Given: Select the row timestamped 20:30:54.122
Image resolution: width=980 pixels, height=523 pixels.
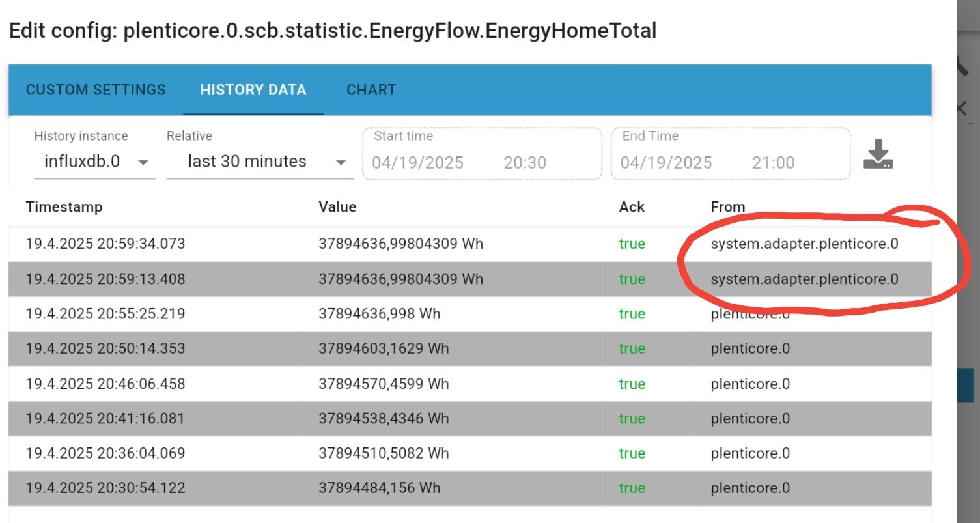Looking at the screenshot, I should click(x=105, y=488).
